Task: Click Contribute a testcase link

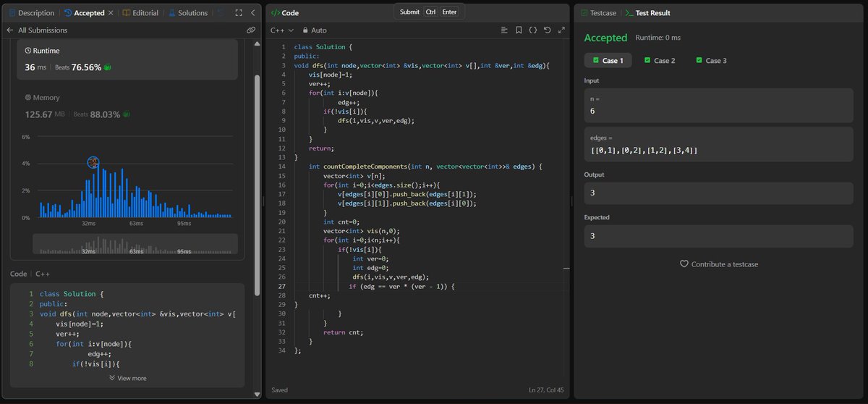Action: [x=719, y=264]
